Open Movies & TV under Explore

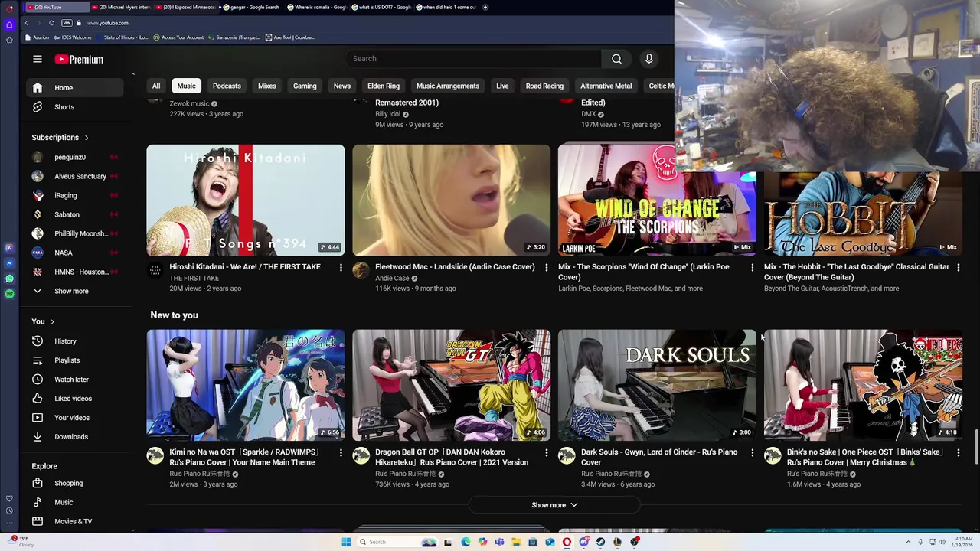tap(74, 522)
